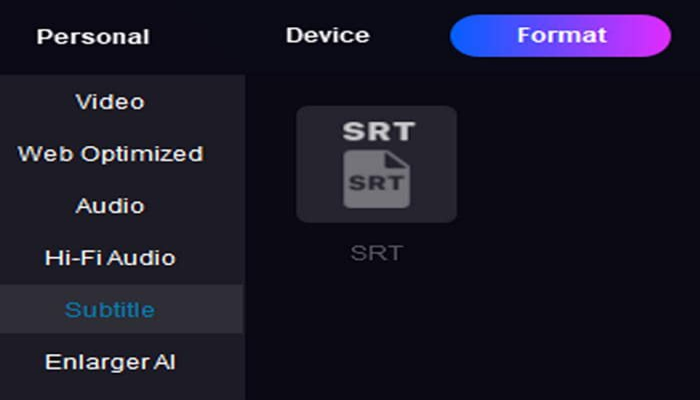
Task: Click the SRT caption below the tile
Action: click(376, 253)
